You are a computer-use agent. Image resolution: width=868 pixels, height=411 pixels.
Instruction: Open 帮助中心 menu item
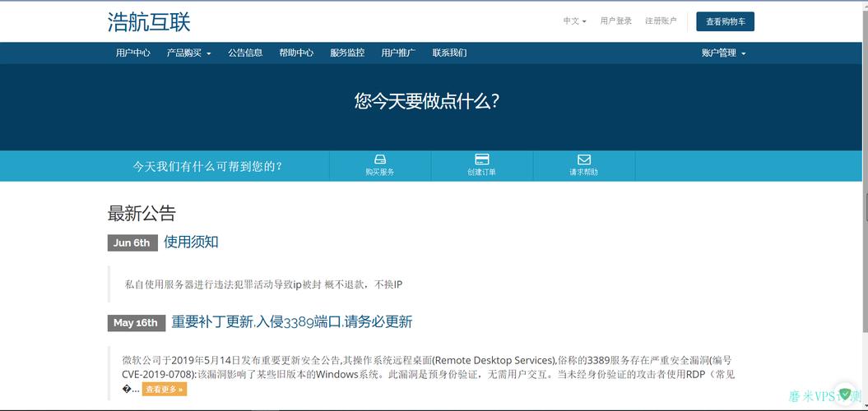pos(296,53)
